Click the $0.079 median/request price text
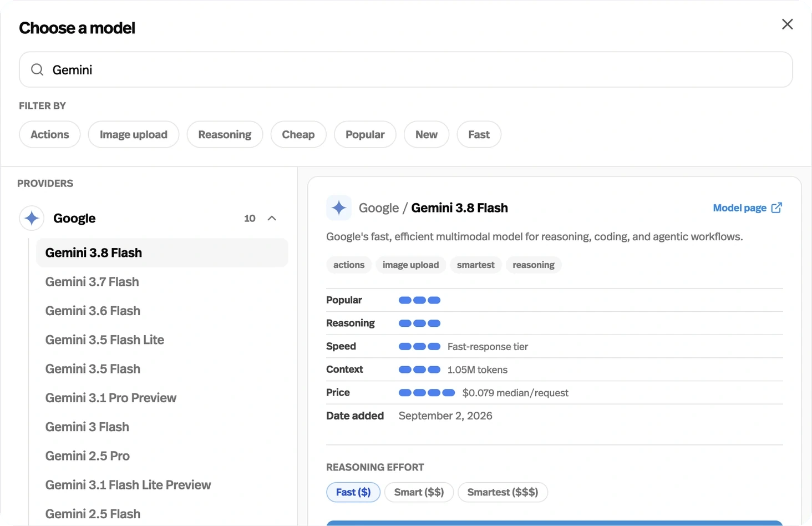 (515, 393)
